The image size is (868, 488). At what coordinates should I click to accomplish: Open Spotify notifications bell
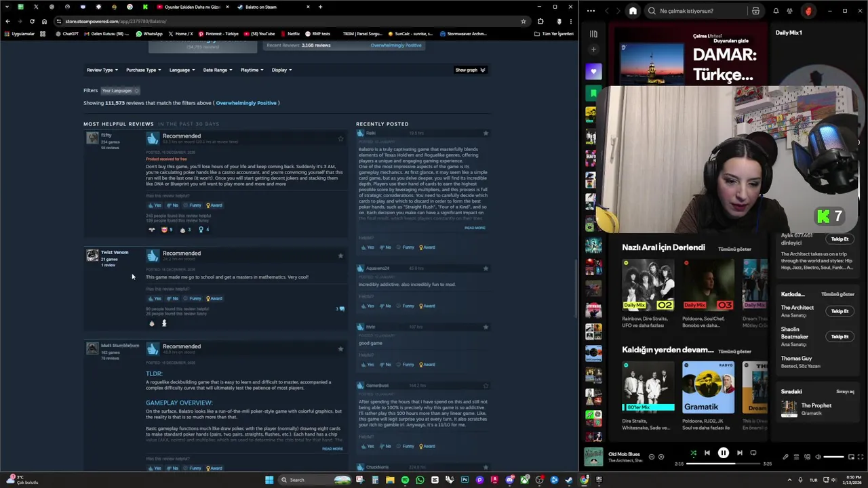coord(776,11)
